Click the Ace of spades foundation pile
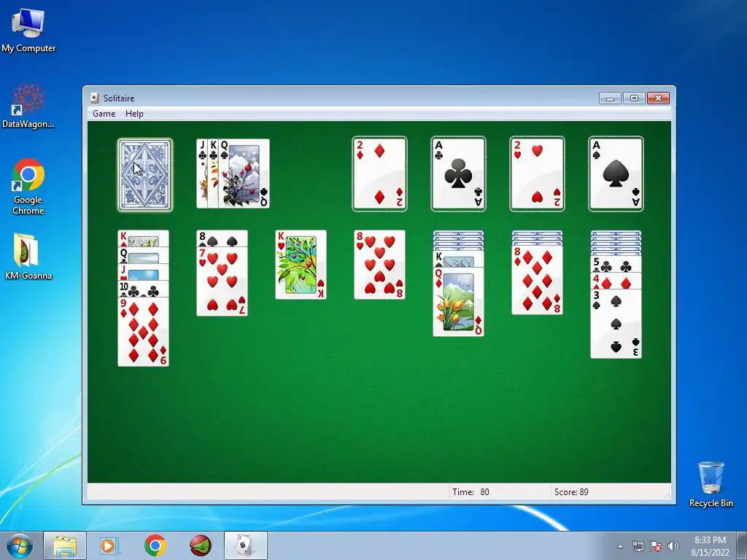747x560 pixels. pyautogui.click(x=616, y=174)
